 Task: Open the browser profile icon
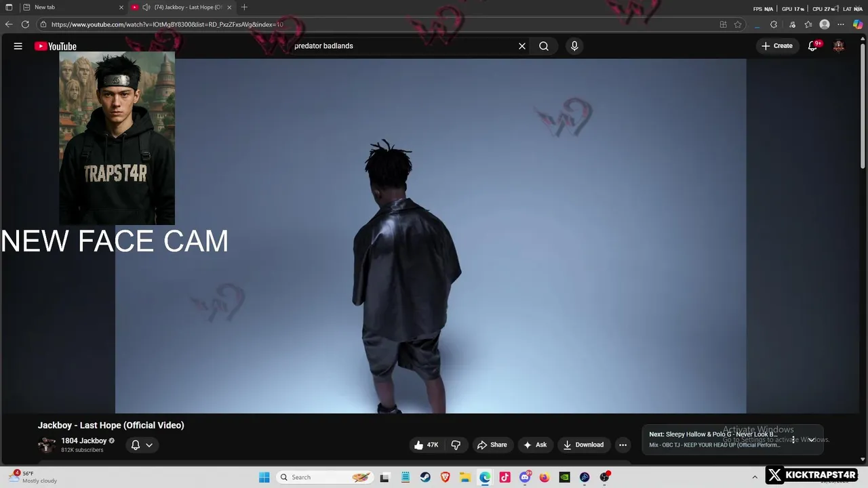825,24
